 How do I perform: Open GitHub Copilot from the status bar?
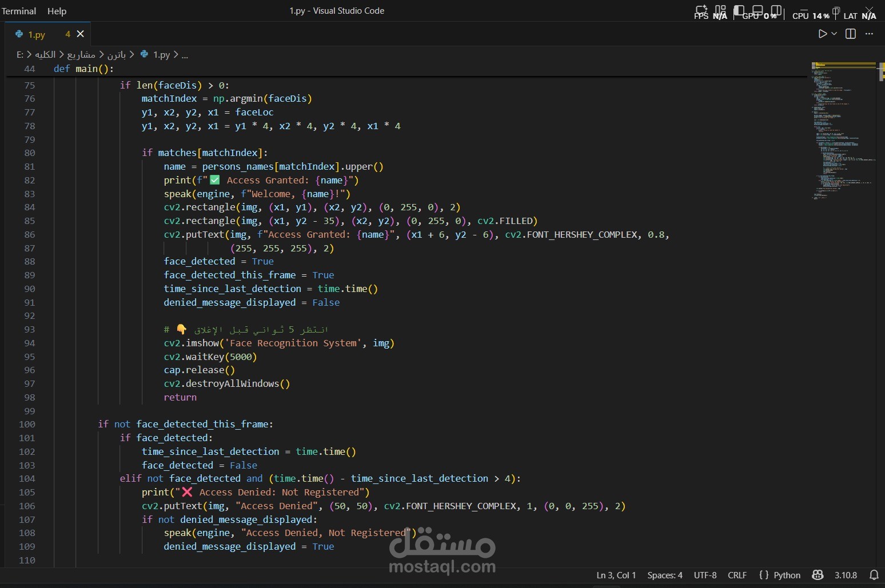pos(817,575)
